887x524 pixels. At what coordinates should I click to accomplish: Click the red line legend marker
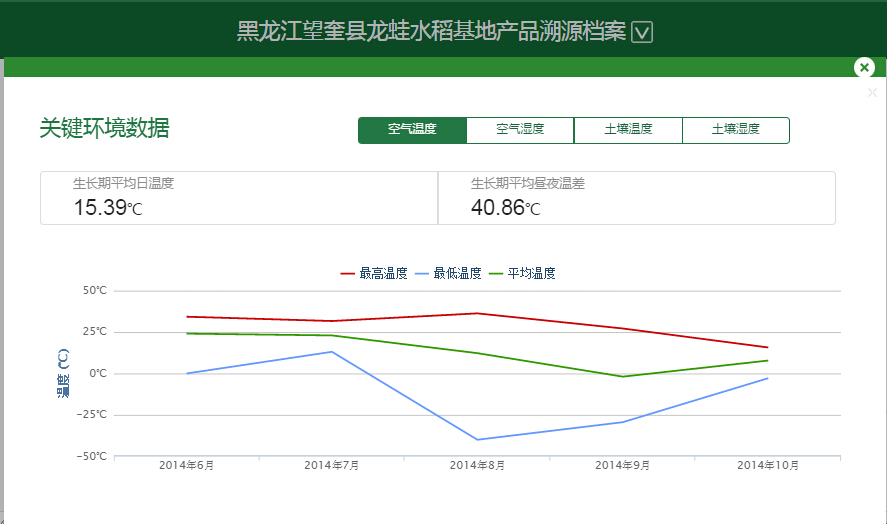[348, 273]
